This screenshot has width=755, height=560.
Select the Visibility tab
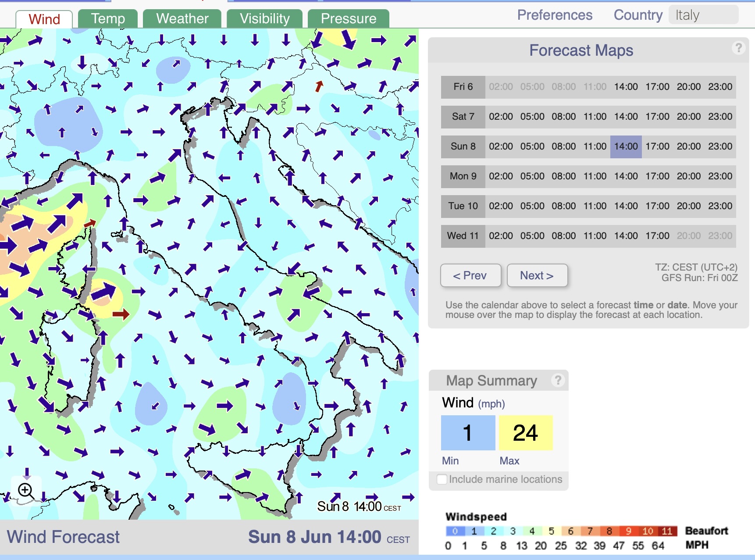(265, 18)
